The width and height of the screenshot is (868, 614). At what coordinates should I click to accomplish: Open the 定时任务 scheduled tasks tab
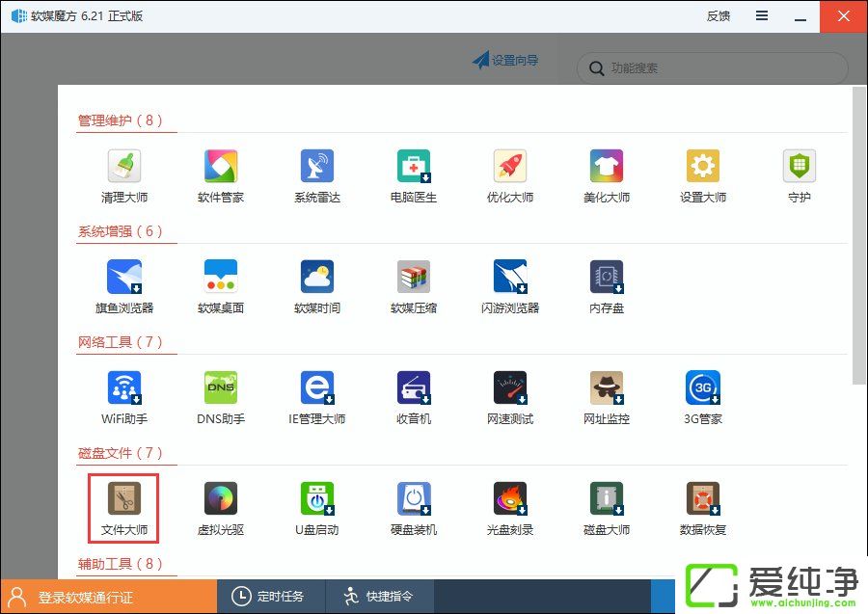click(x=269, y=597)
